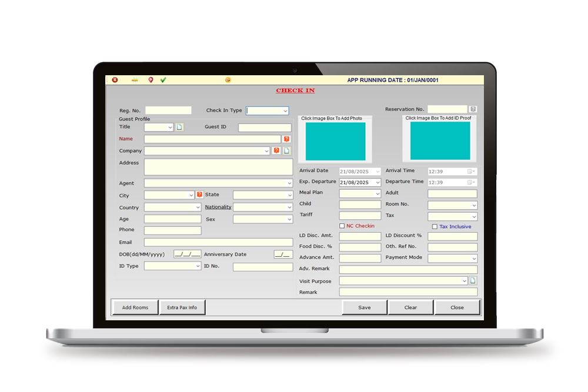Image resolution: width=588 pixels, height=392 pixels.
Task: Click the Clear button
Action: (410, 307)
